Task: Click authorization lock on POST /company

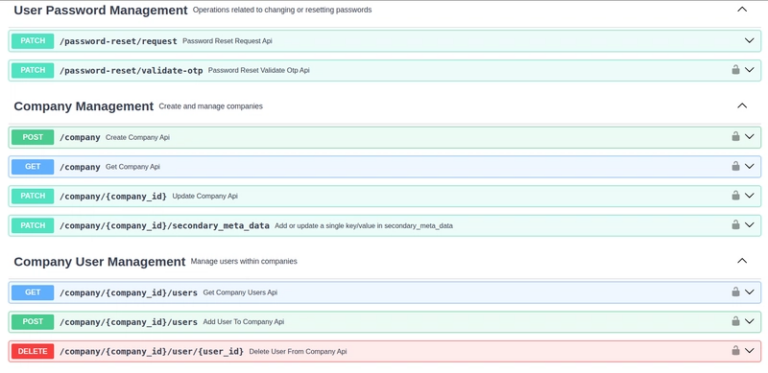Action: click(735, 136)
